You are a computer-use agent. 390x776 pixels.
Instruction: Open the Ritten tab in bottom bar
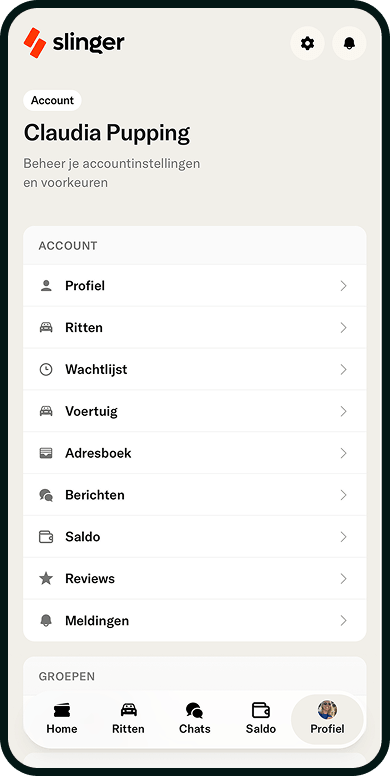pyautogui.click(x=128, y=719)
